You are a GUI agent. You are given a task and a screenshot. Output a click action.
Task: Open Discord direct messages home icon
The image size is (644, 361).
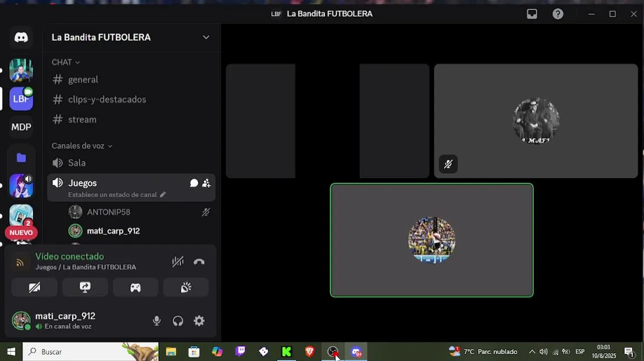point(21,37)
